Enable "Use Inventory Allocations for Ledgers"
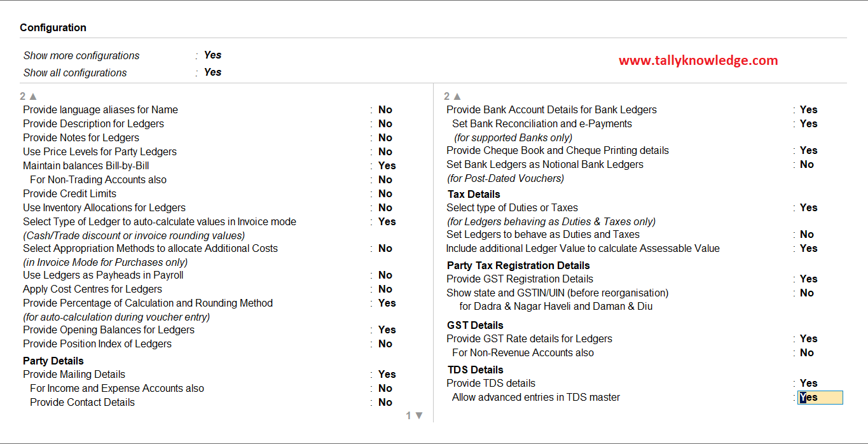The width and height of the screenshot is (868, 444). (385, 207)
